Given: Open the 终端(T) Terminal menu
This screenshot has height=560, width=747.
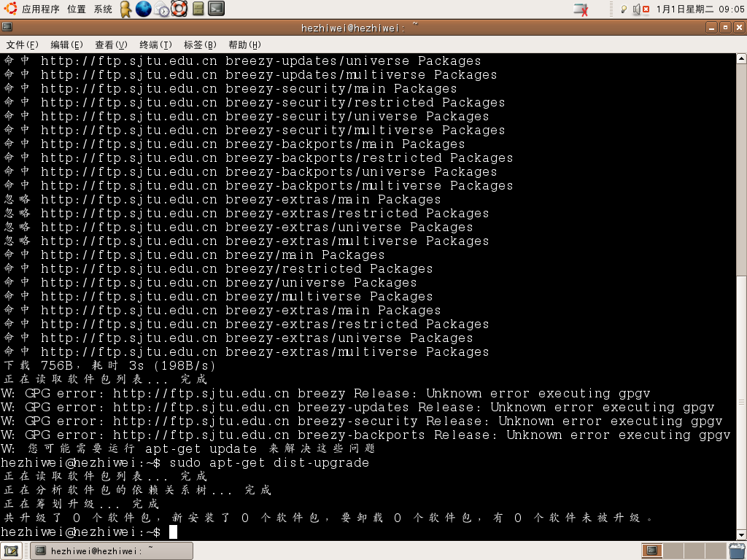Looking at the screenshot, I should pyautogui.click(x=155, y=44).
